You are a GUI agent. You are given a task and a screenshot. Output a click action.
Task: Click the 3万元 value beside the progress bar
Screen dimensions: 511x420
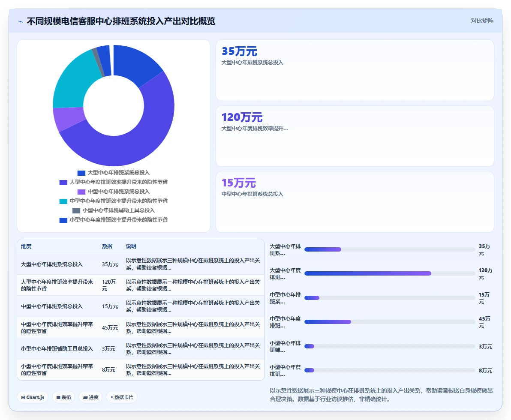click(x=486, y=346)
